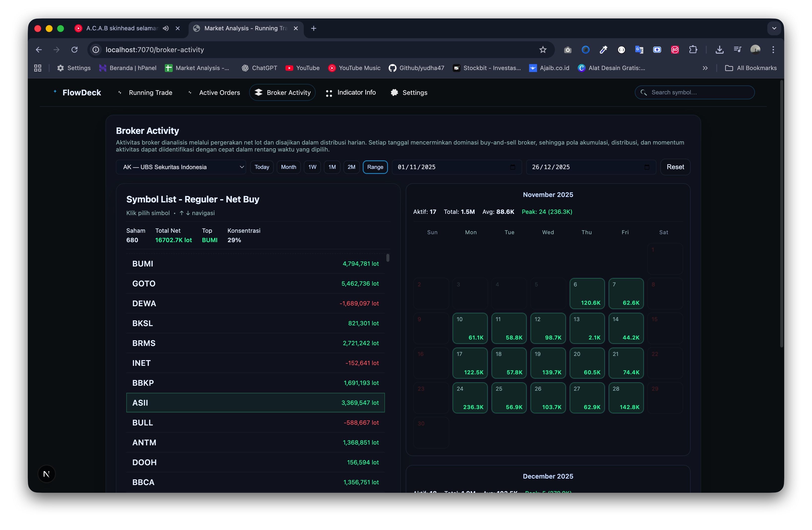Switch to the Active Orders tab
Image resolution: width=812 pixels, height=530 pixels.
coord(219,93)
